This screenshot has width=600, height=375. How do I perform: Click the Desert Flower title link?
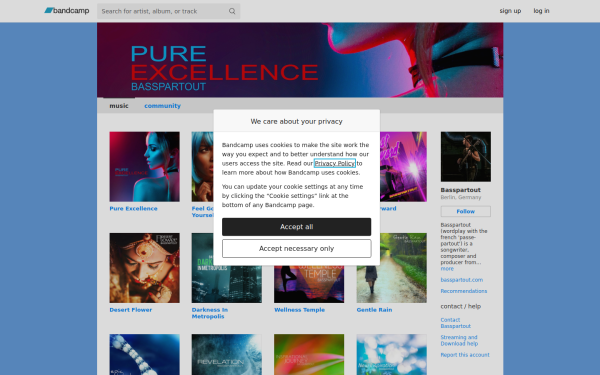tap(130, 310)
